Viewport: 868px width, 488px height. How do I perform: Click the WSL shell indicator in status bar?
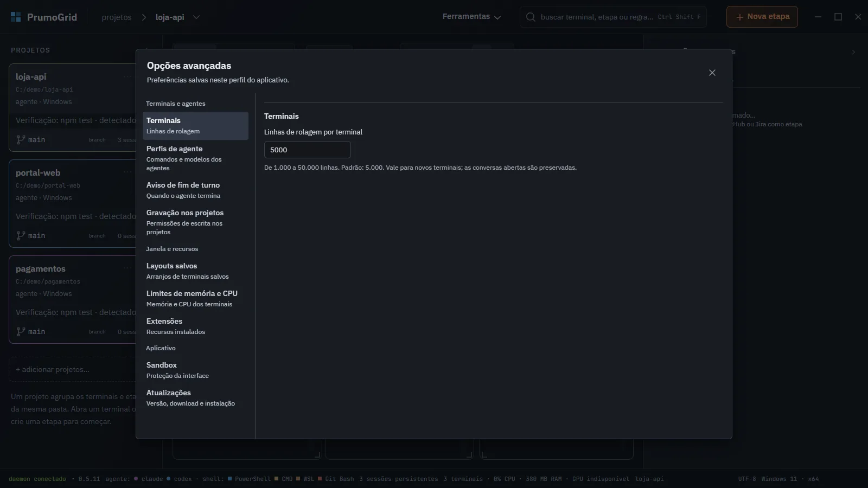(x=305, y=479)
